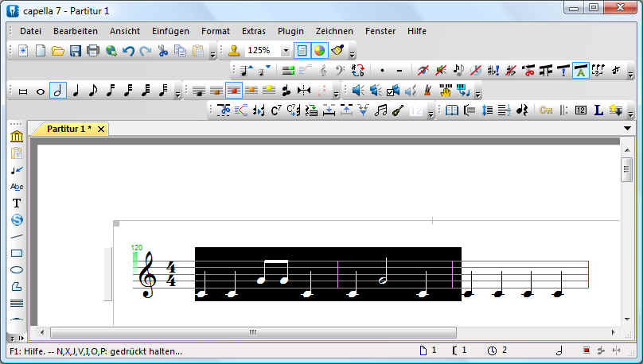The image size is (643, 364).
Task: Select the whole note value
Action: (x=40, y=91)
